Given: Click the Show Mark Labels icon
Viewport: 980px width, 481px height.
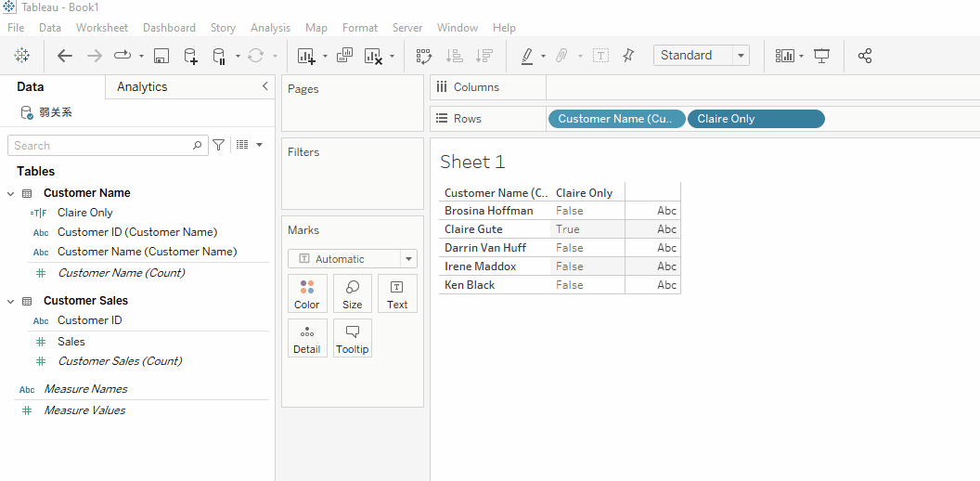Looking at the screenshot, I should [x=600, y=56].
